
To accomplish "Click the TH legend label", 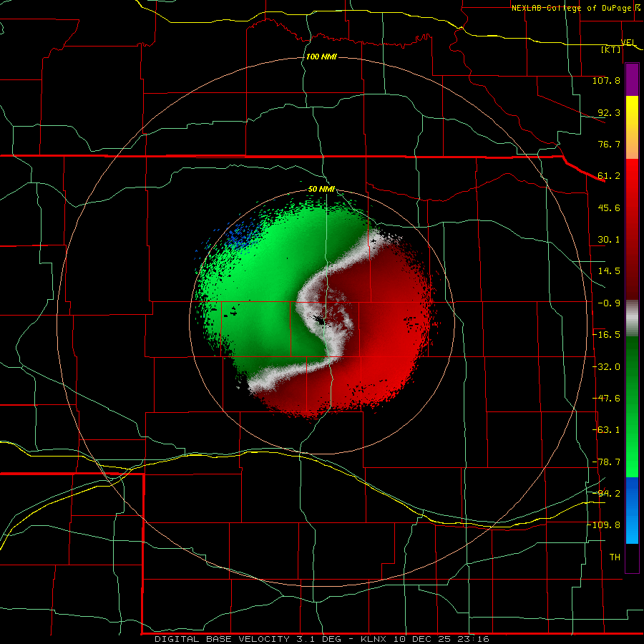I will pos(615,557).
